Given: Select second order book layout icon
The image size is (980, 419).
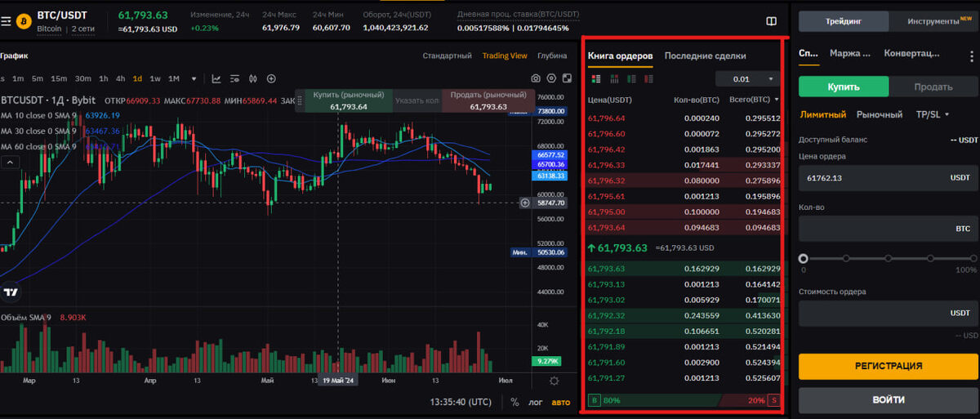Looking at the screenshot, I should coord(614,78).
